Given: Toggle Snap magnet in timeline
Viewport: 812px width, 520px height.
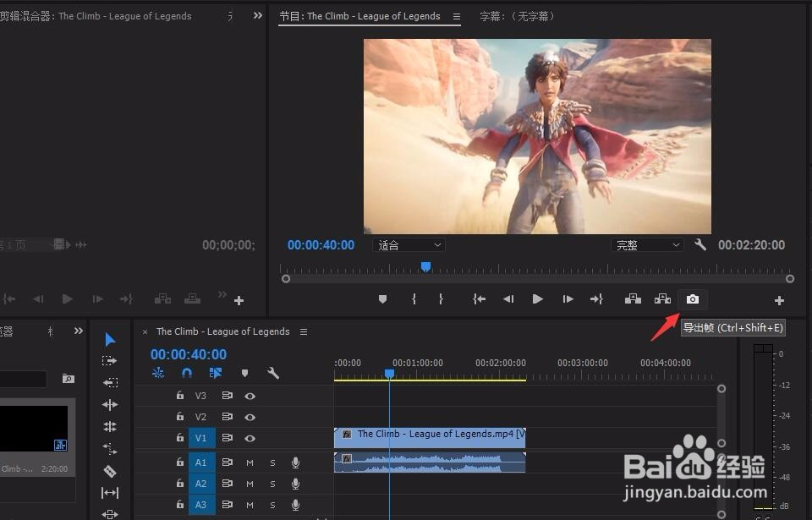Looking at the screenshot, I should click(x=187, y=373).
